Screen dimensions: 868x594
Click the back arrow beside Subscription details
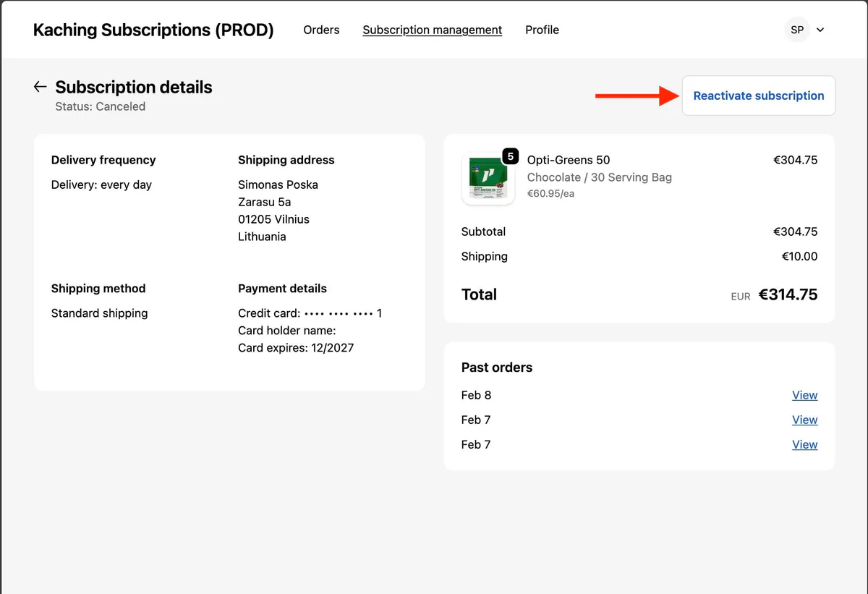click(x=40, y=87)
